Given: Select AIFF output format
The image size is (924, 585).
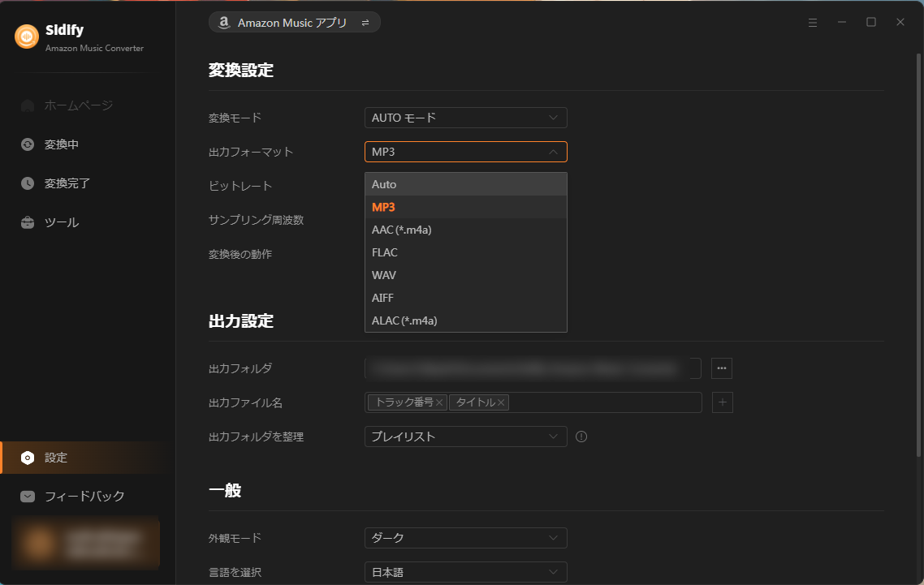Looking at the screenshot, I should [465, 298].
